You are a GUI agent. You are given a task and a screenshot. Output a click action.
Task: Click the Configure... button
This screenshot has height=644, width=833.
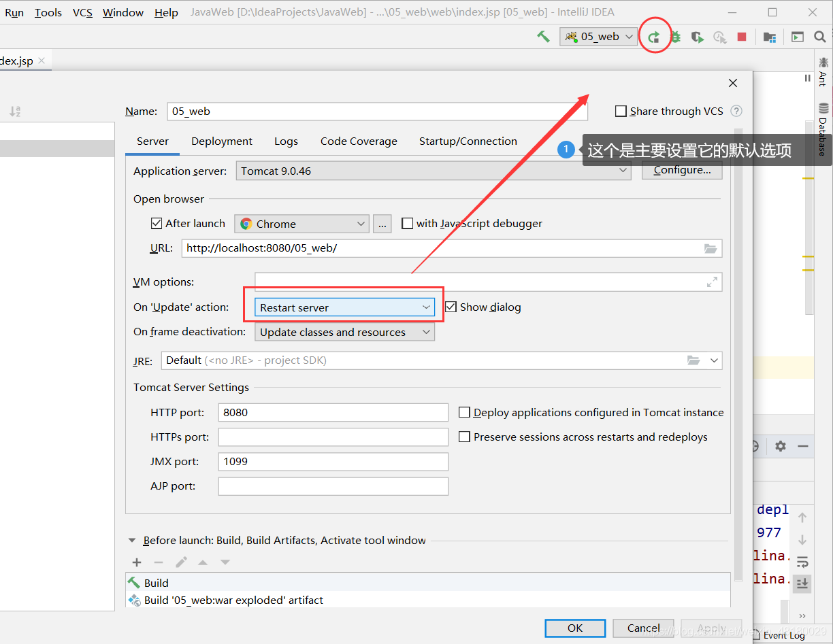coord(682,170)
